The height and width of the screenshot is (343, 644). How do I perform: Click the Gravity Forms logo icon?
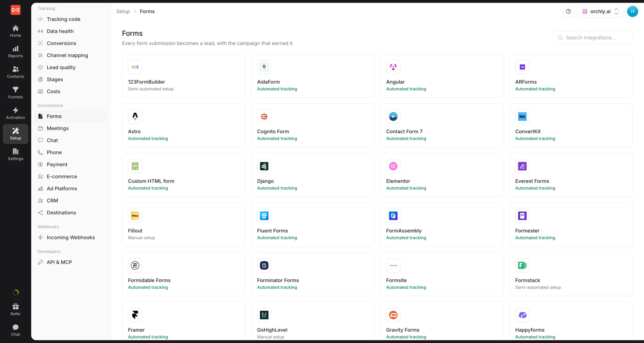pos(393,315)
